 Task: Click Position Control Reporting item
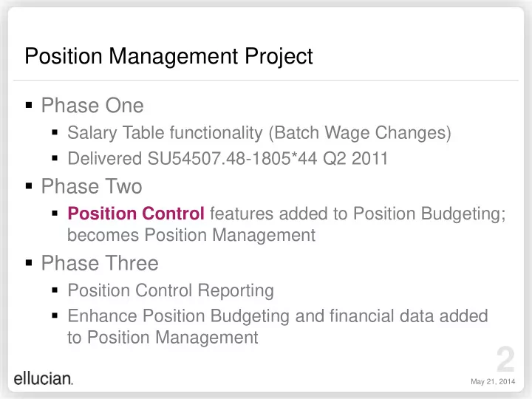[x=171, y=291]
